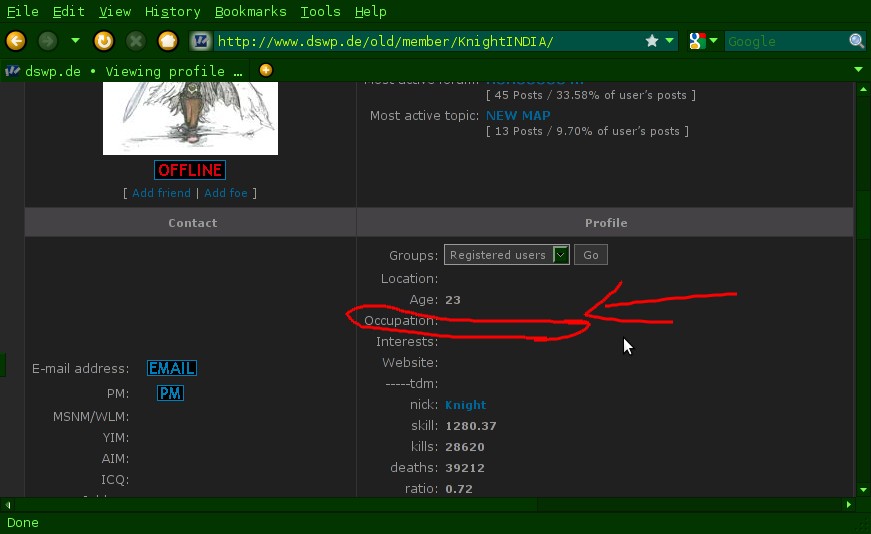871x534 pixels.
Task: Click the EMAIL contact button
Action: (172, 368)
